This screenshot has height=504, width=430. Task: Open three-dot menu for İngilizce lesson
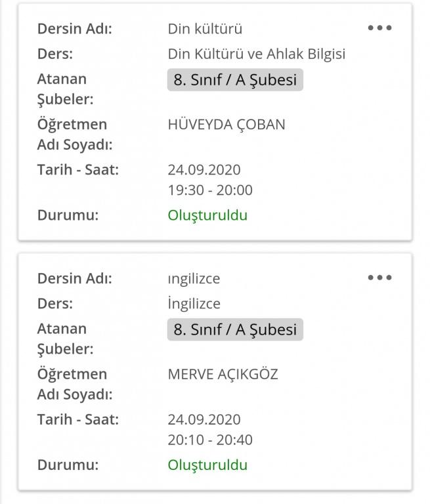point(379,278)
